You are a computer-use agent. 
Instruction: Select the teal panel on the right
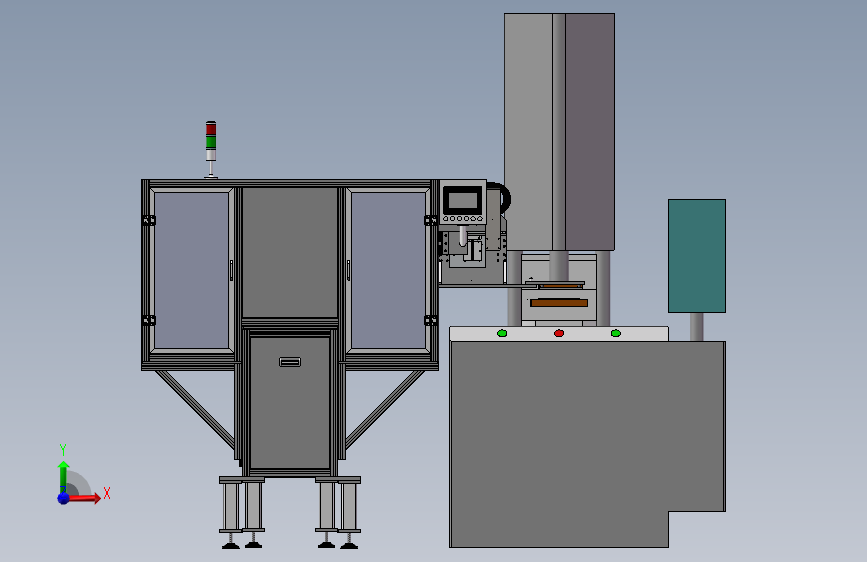pos(697,256)
